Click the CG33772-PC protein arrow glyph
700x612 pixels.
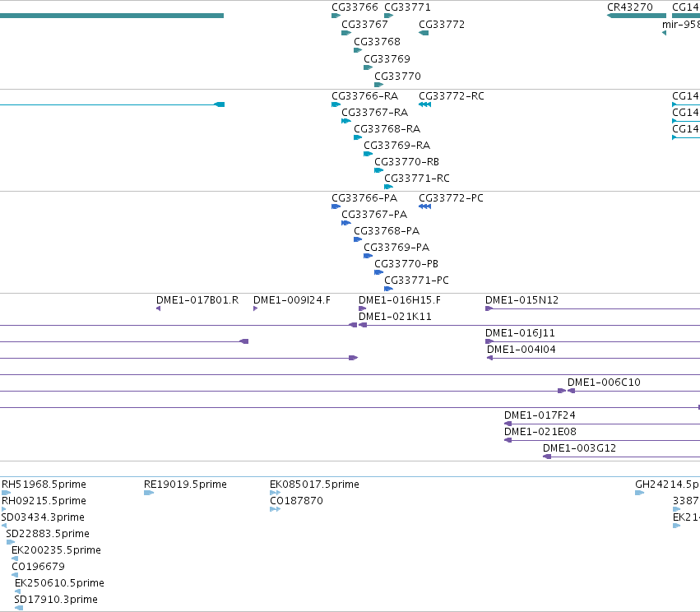tap(425, 206)
